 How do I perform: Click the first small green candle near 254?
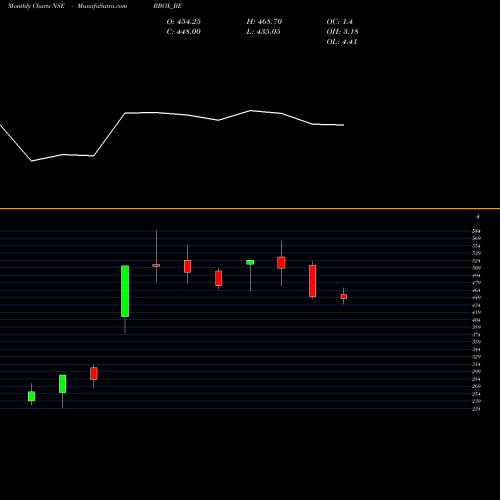point(31,396)
